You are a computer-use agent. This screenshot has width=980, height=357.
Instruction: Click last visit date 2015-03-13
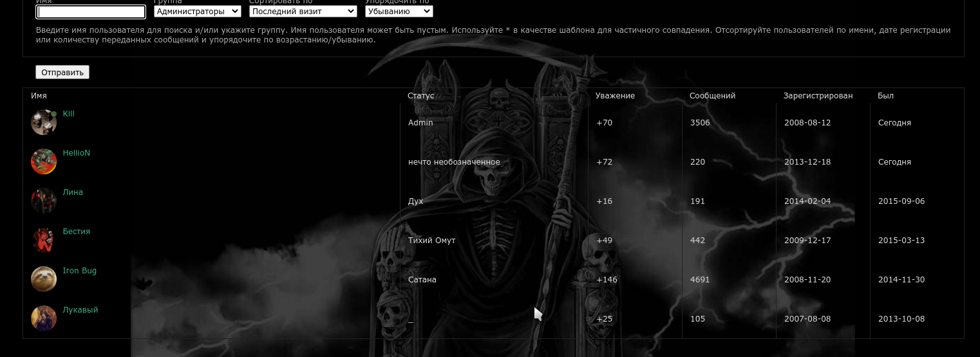901,241
